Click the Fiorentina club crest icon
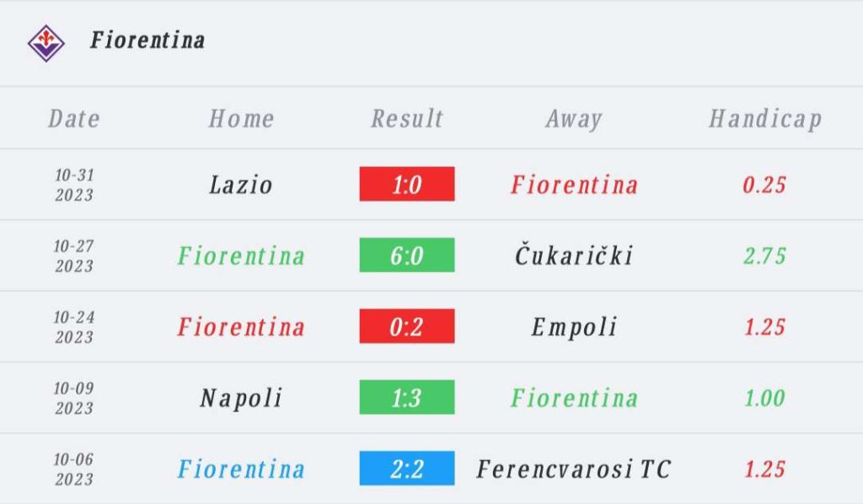Screen dimensions: 863x504 click(46, 41)
